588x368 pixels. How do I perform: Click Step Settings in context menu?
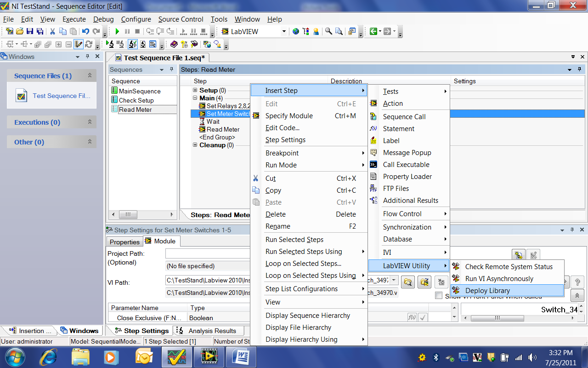(309, 140)
